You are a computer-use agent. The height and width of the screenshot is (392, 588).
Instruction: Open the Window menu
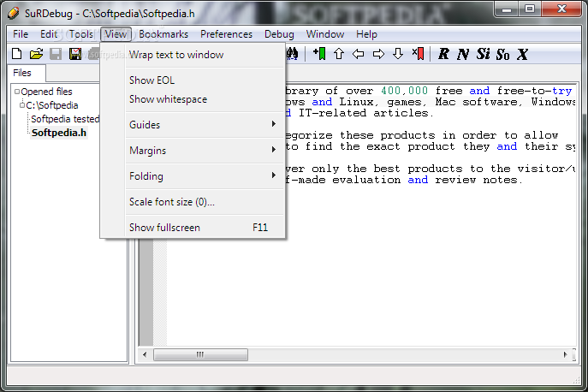[325, 34]
